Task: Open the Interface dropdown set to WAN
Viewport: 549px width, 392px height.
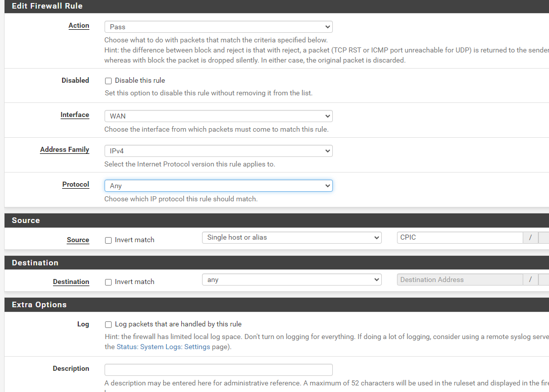Action: point(218,116)
